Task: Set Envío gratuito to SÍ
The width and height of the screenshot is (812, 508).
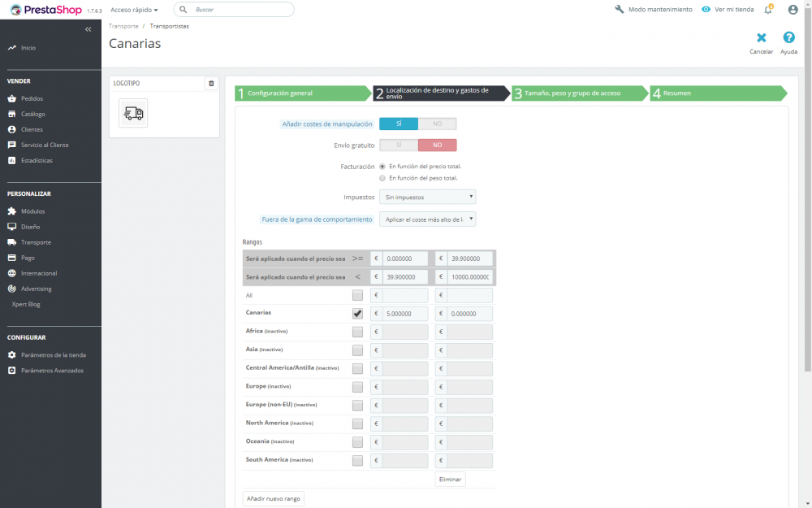Action: [399, 145]
